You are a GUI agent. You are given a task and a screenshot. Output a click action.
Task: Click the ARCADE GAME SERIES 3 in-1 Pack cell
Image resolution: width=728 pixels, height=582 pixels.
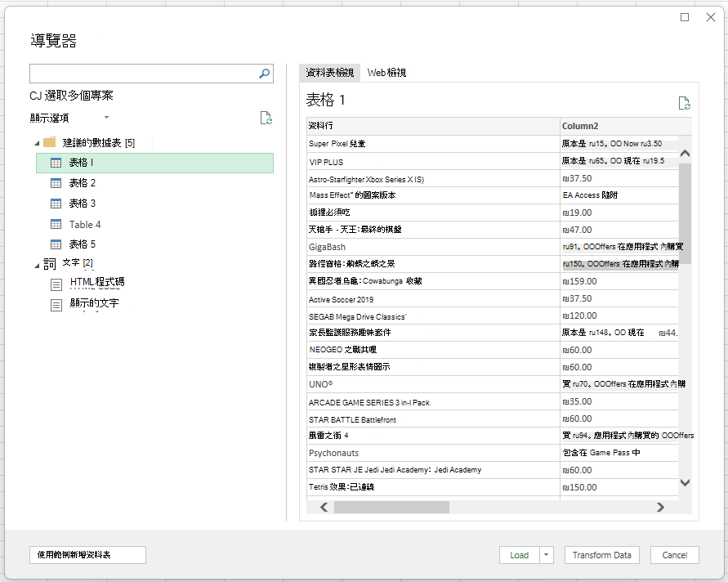pyautogui.click(x=433, y=402)
